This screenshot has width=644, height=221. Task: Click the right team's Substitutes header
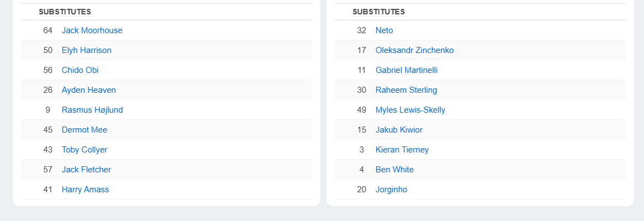click(x=378, y=12)
